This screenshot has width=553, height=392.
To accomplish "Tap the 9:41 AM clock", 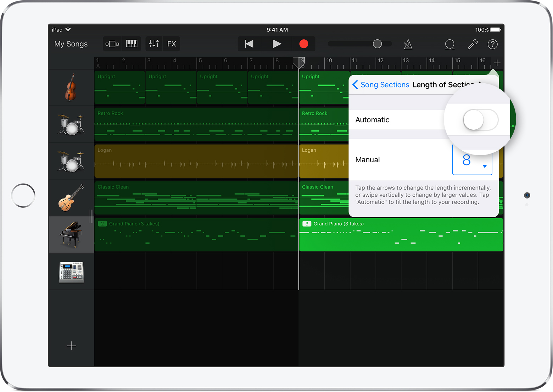I will click(x=277, y=30).
